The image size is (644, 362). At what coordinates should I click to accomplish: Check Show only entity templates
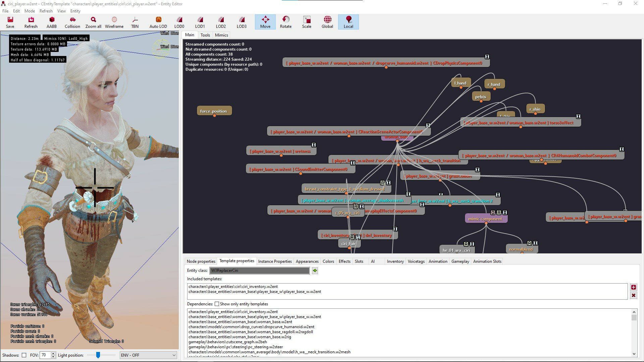[x=217, y=304]
